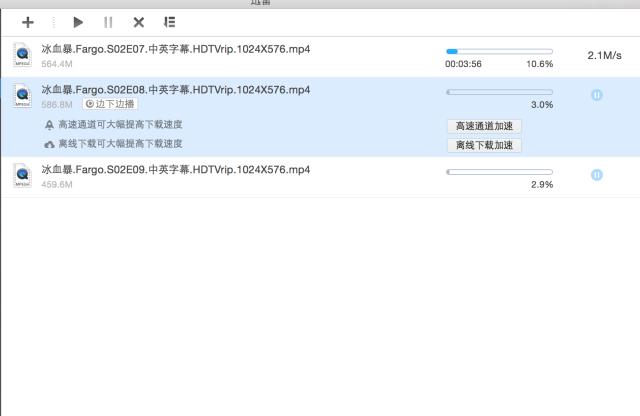The width and height of the screenshot is (640, 416).
Task: Click 离线下载加速 button
Action: [484, 145]
